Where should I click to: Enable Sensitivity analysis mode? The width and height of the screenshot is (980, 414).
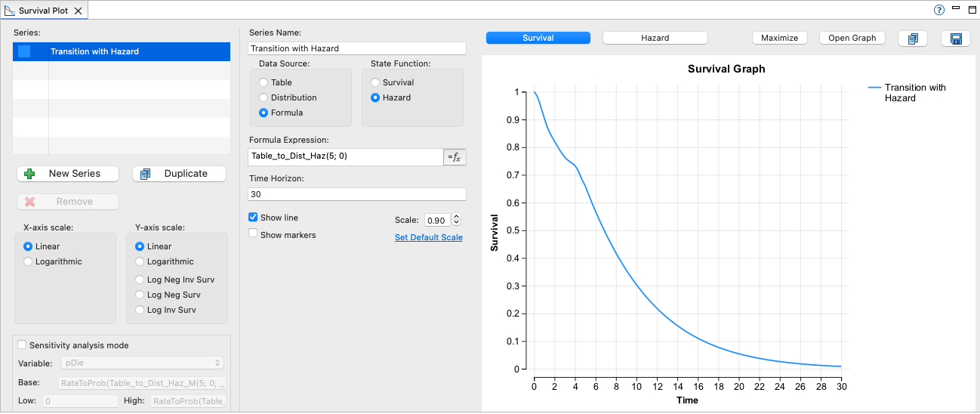pyautogui.click(x=23, y=345)
